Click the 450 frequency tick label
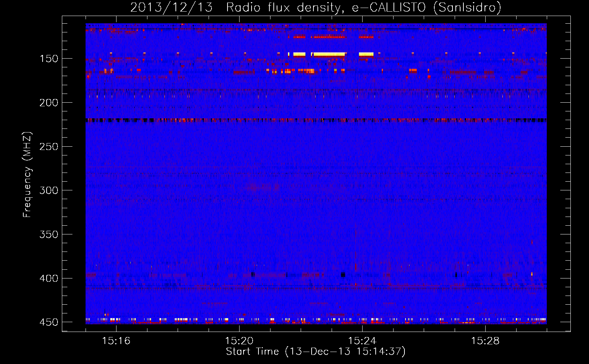Screen dimensions: 589x364 click(x=48, y=322)
